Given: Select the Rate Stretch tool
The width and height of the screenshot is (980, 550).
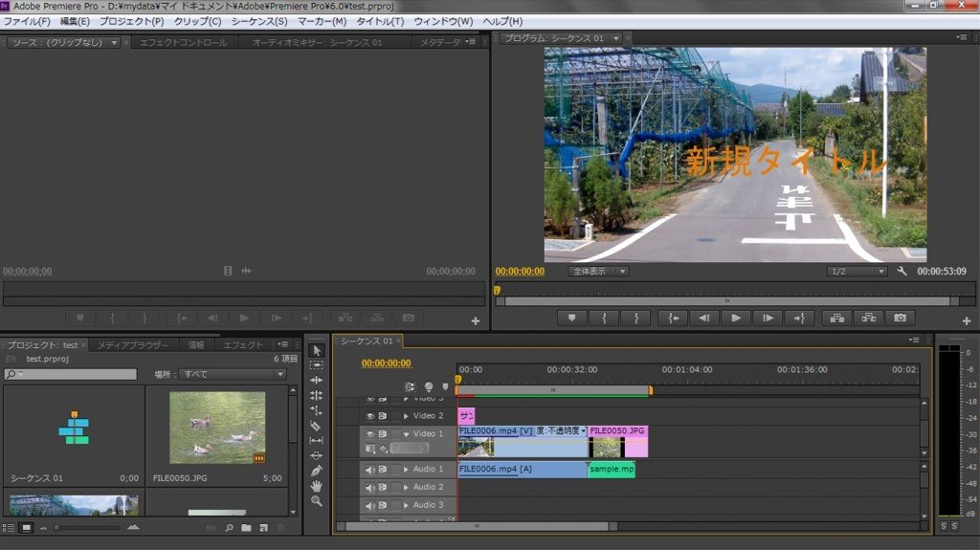Looking at the screenshot, I should [316, 410].
